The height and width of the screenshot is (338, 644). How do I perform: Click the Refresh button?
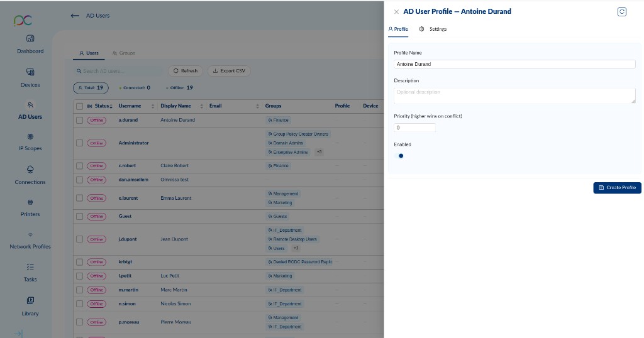tap(186, 71)
